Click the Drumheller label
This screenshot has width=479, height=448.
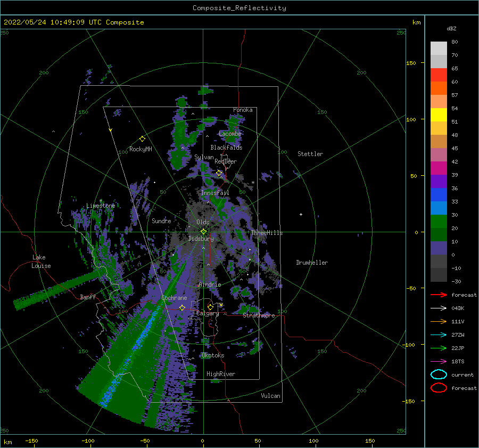point(312,263)
